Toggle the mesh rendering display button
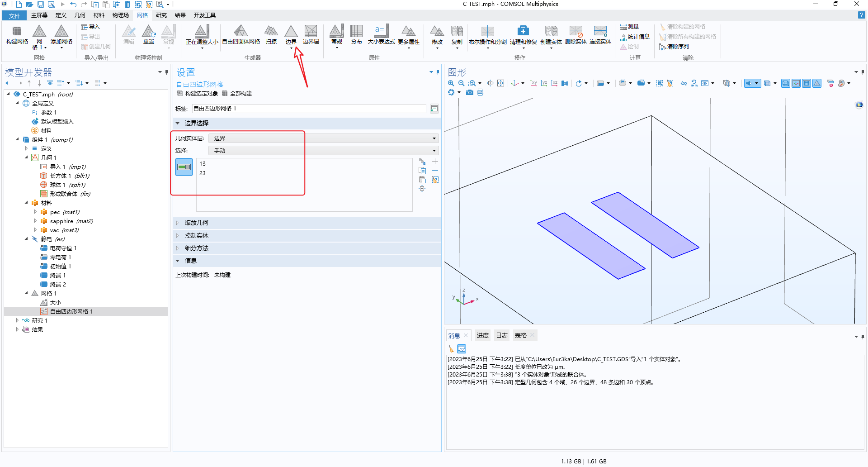Image resolution: width=868 pixels, height=467 pixels. pos(817,83)
